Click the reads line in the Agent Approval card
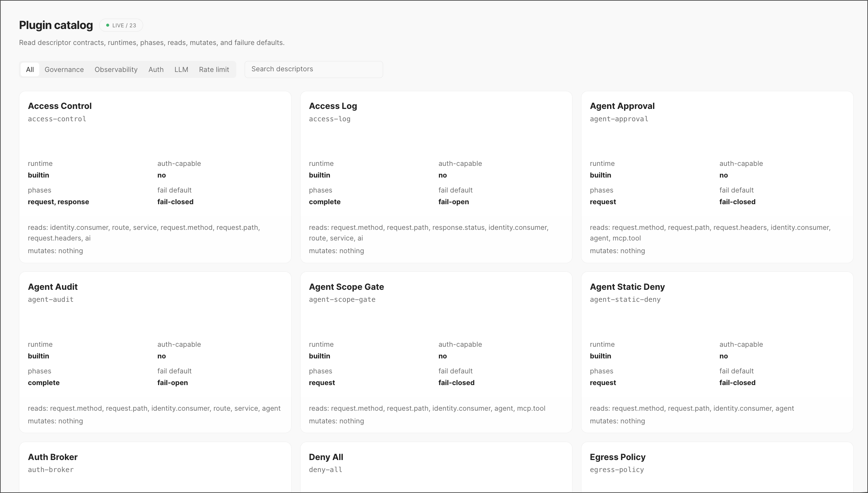 tap(710, 233)
